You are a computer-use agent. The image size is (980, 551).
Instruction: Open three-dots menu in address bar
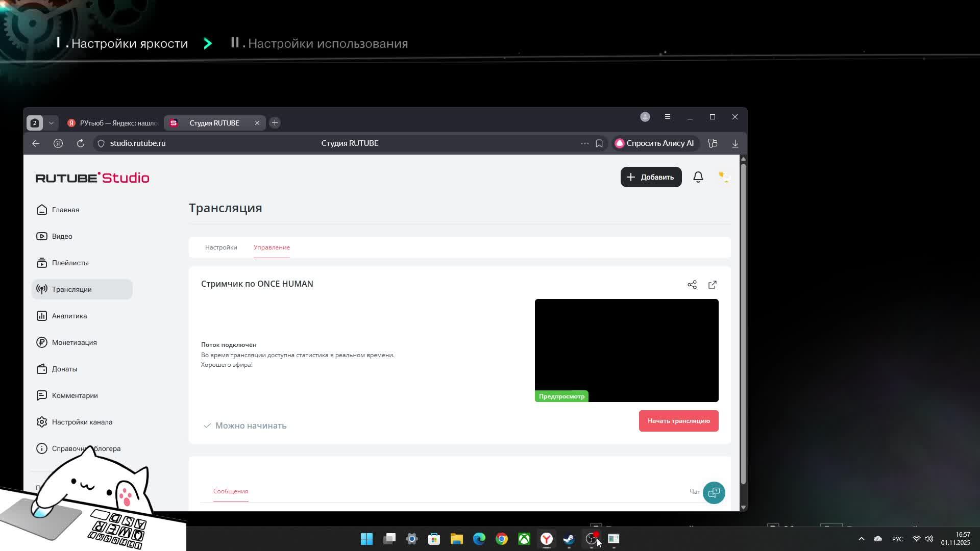click(584, 143)
